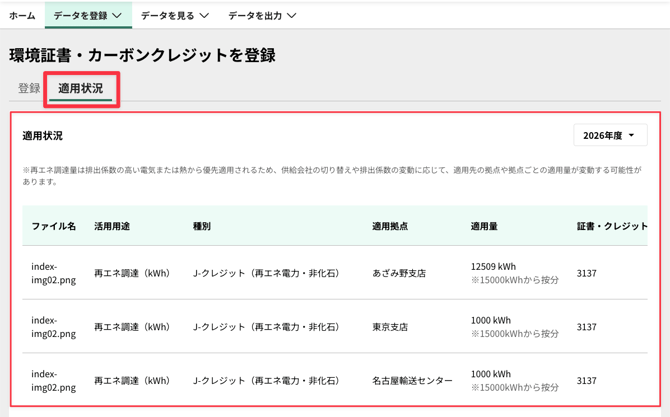
Task: Click the 適用拠点 column header
Action: (x=390, y=226)
